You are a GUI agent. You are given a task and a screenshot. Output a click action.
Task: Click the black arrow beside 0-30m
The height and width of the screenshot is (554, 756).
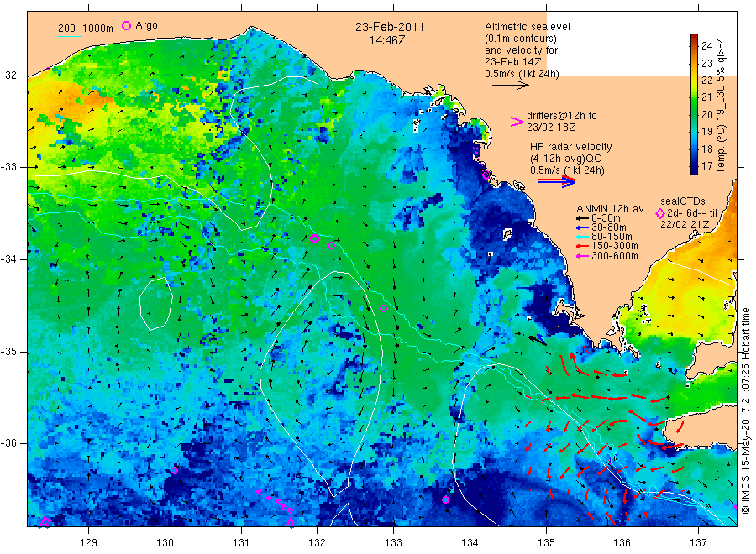(583, 218)
